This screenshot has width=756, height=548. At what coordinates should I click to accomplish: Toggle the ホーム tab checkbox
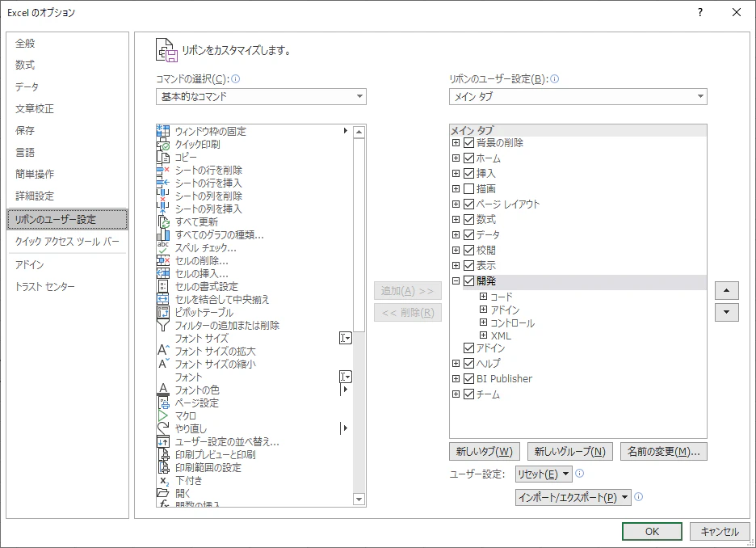click(468, 158)
